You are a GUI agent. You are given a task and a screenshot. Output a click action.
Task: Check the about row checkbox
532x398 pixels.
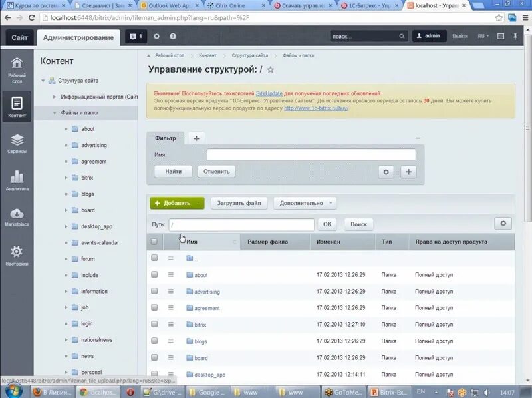154,274
